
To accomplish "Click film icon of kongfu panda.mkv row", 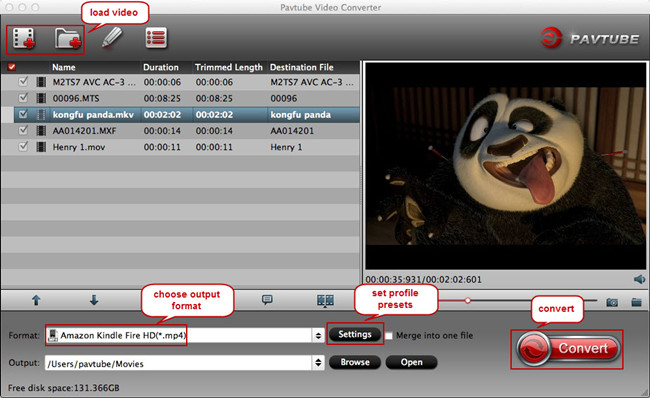I will [41, 114].
